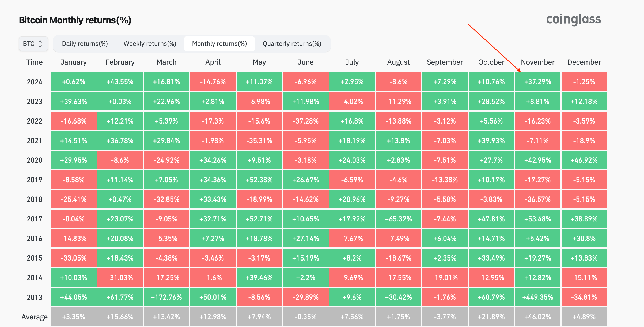Click the December column header
Image resolution: width=644 pixels, height=327 pixels.
click(584, 62)
